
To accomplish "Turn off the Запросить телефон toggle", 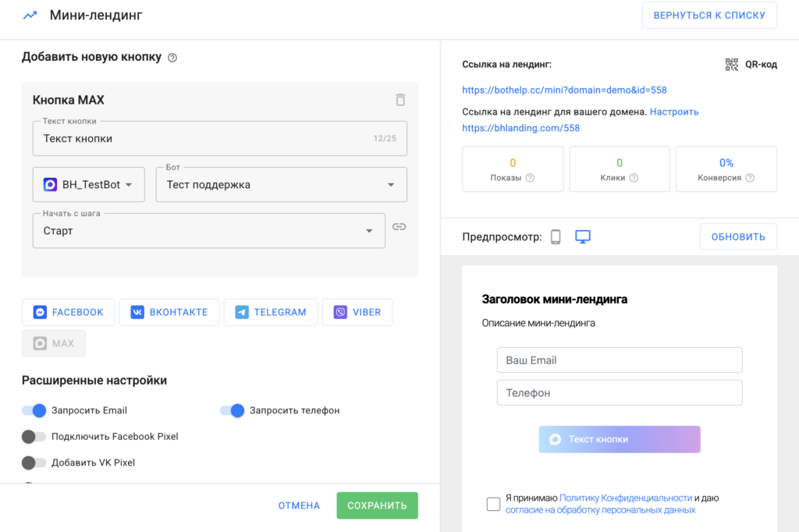I will point(233,410).
